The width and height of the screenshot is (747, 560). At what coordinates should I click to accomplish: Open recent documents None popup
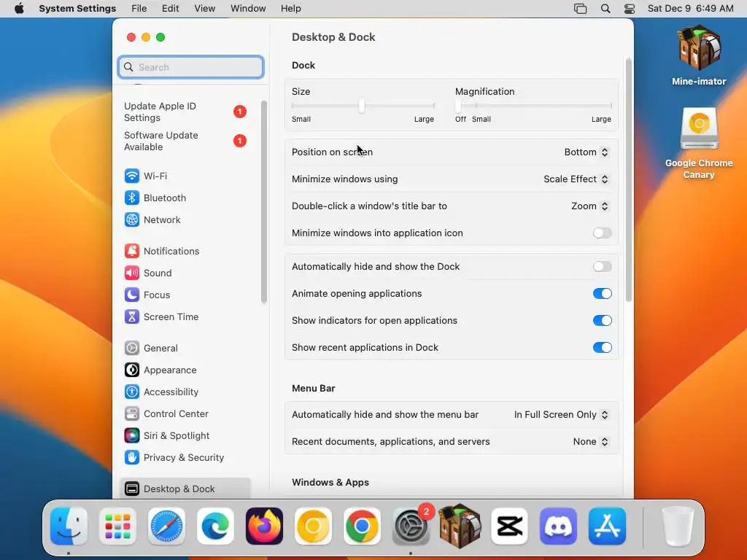coord(591,441)
